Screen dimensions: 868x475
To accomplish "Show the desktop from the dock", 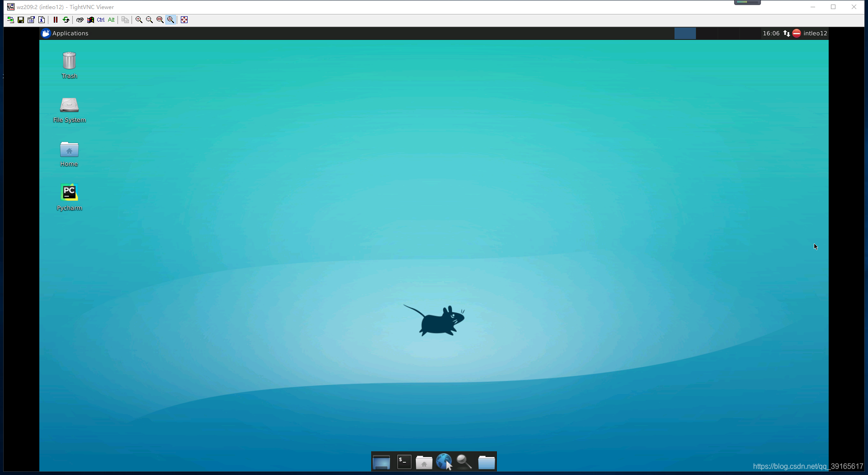I will coord(382,462).
